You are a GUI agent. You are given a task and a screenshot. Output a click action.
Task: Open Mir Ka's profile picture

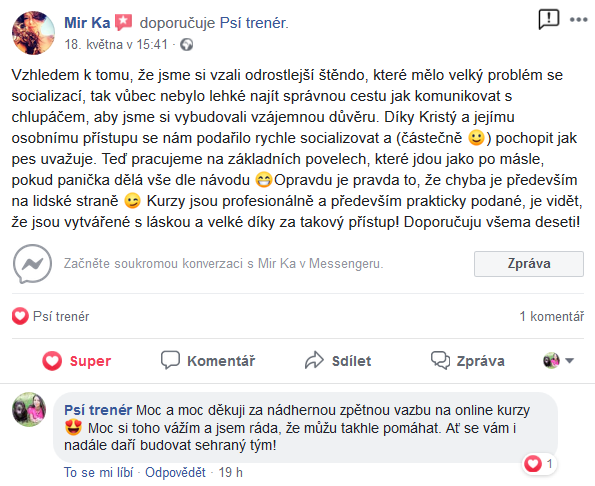(x=33, y=33)
